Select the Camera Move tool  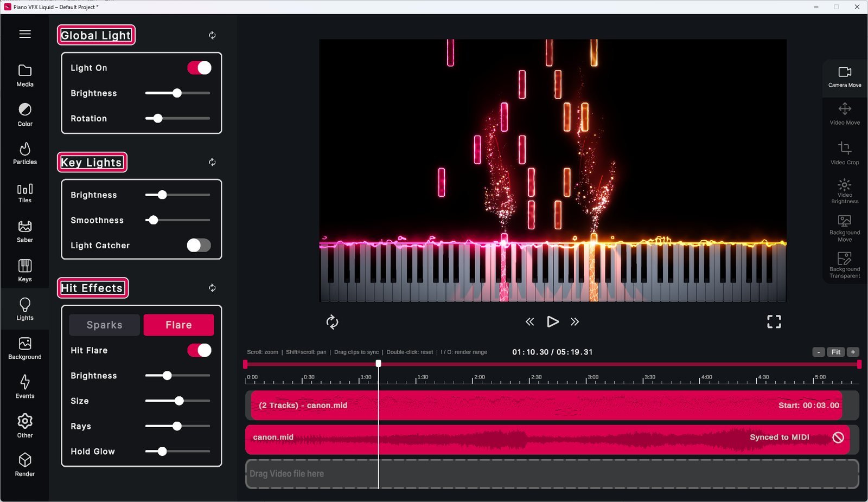[x=845, y=78]
